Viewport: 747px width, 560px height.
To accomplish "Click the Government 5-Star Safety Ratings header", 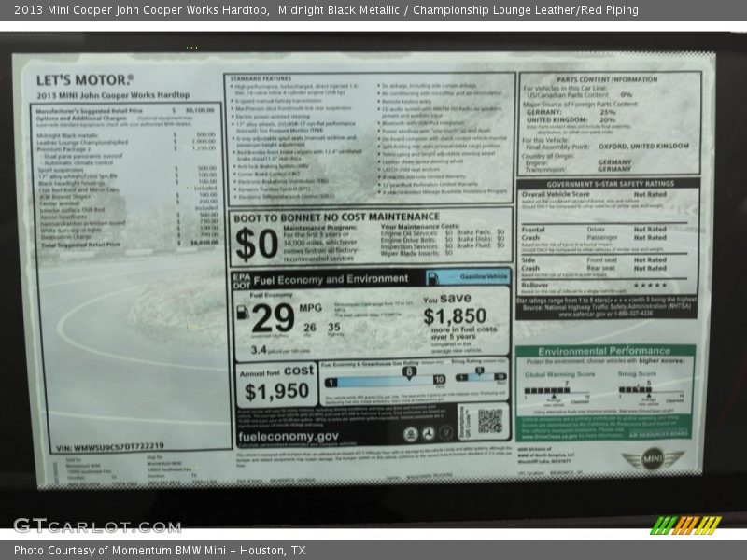I will coord(609,184).
